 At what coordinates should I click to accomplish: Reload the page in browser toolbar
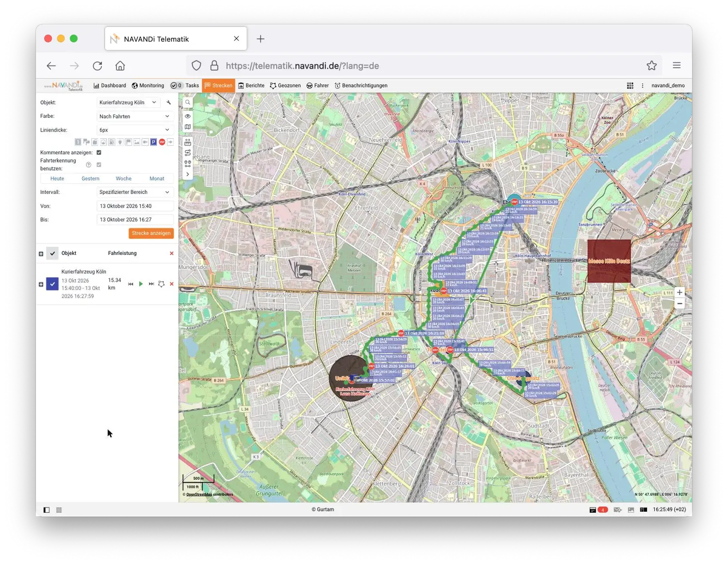[x=97, y=66]
